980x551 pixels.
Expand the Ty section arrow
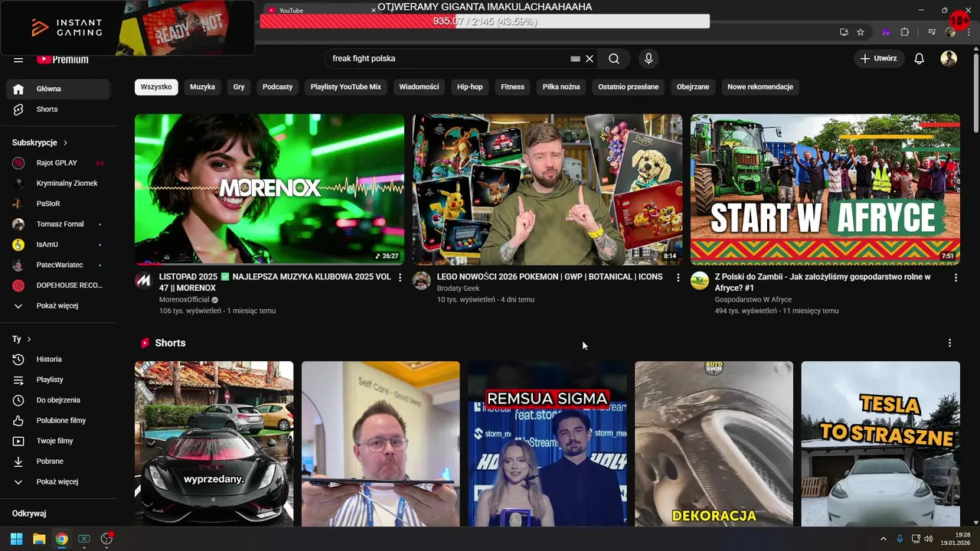[x=29, y=339]
